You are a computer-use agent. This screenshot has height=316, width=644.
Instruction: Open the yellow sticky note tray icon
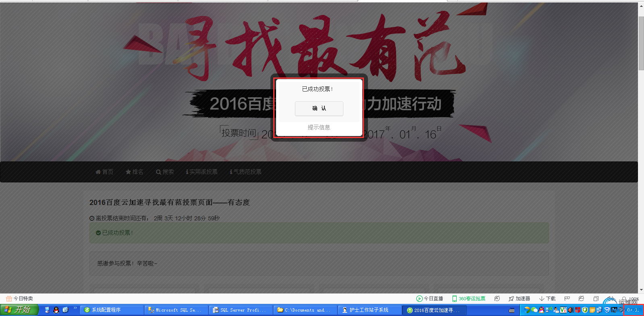(592, 310)
